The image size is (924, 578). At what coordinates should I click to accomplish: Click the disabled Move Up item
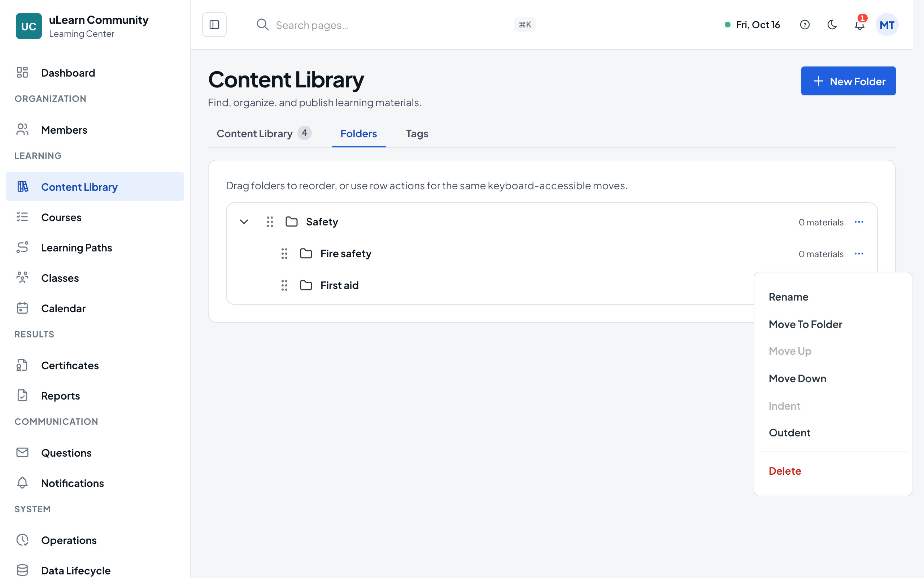point(832,351)
